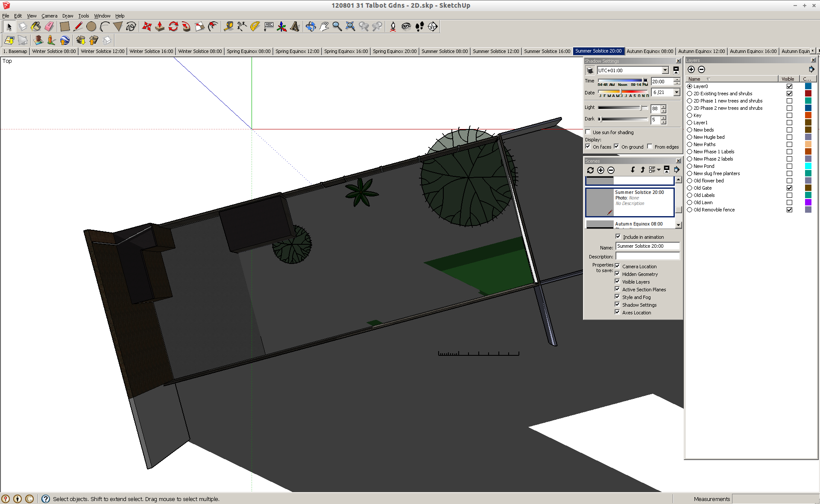This screenshot has height=504, width=820.
Task: Open the date 6/21 dropdown
Action: (x=676, y=92)
